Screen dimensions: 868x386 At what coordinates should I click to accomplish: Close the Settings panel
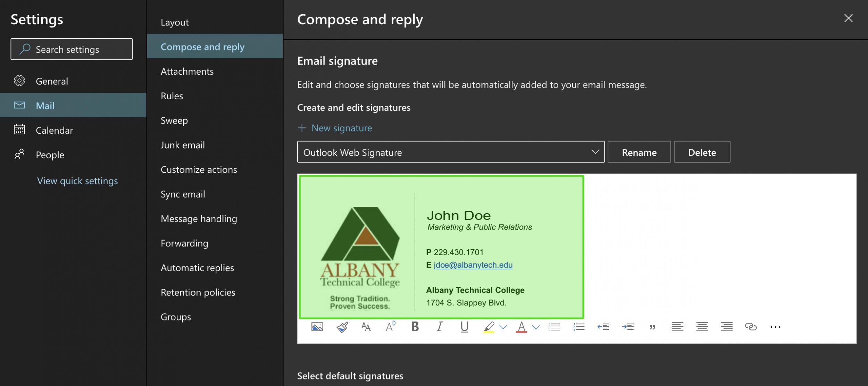pyautogui.click(x=848, y=18)
